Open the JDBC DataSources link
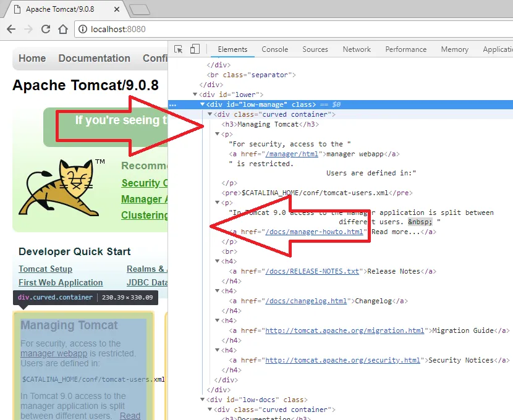This screenshot has width=513, height=420. pyautogui.click(x=147, y=282)
